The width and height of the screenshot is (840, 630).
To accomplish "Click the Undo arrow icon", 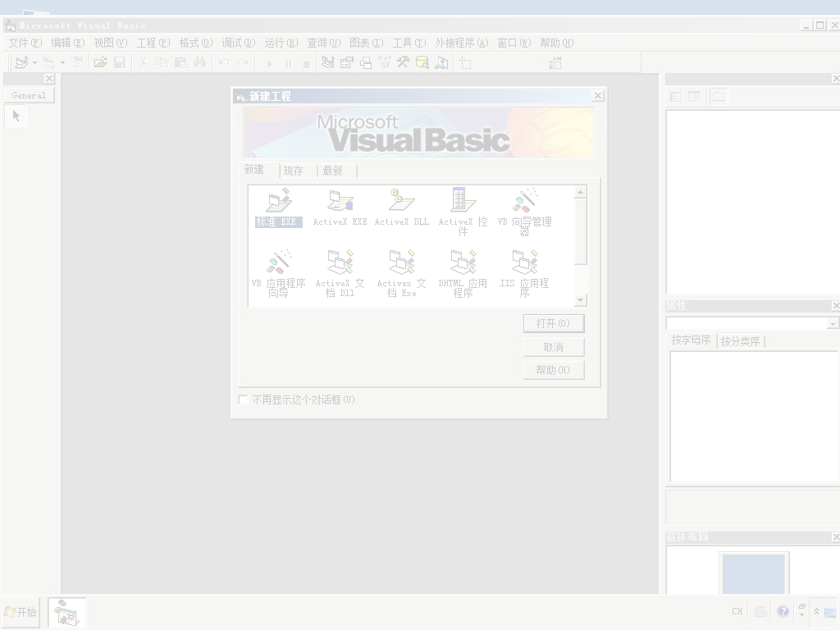I will tap(224, 62).
